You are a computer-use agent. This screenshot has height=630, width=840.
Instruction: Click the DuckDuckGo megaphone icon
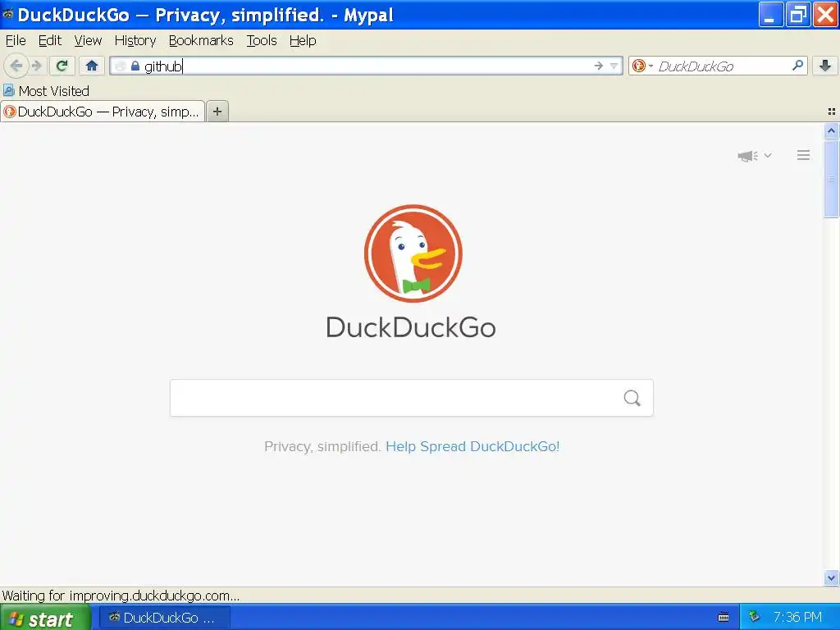(747, 156)
